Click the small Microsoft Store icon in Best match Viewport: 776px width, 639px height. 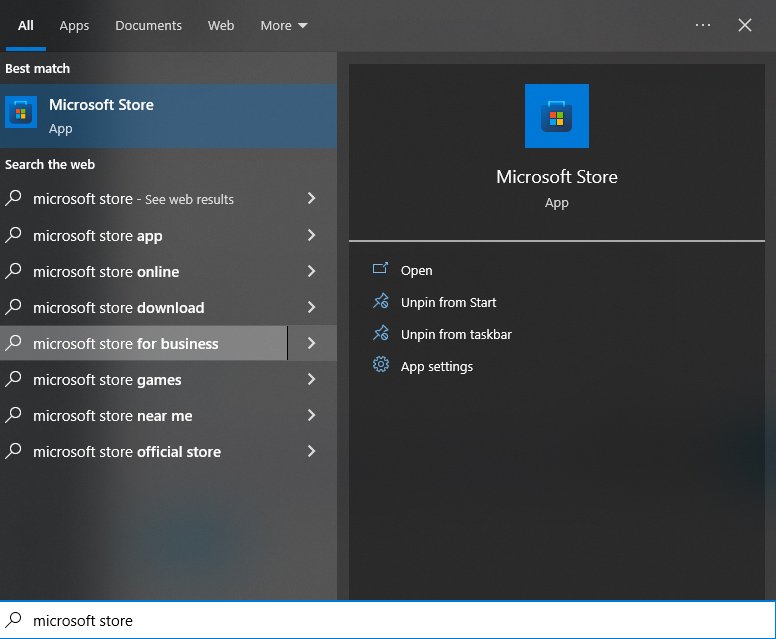(21, 112)
